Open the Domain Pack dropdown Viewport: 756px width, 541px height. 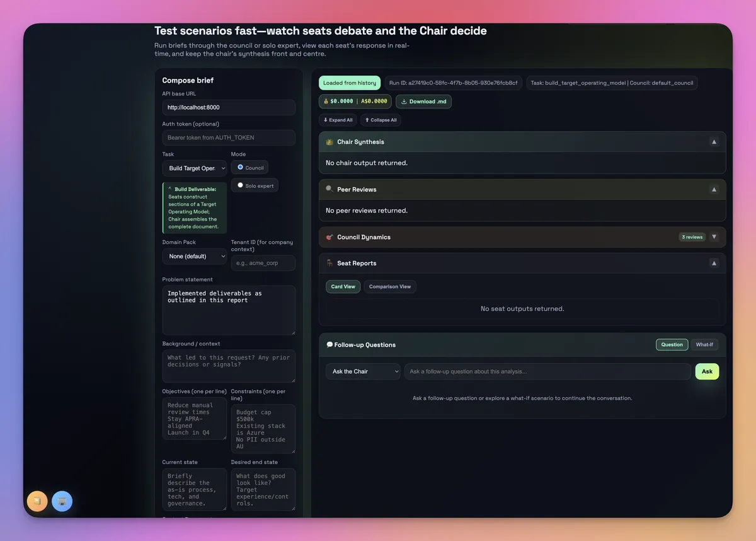pyautogui.click(x=194, y=256)
